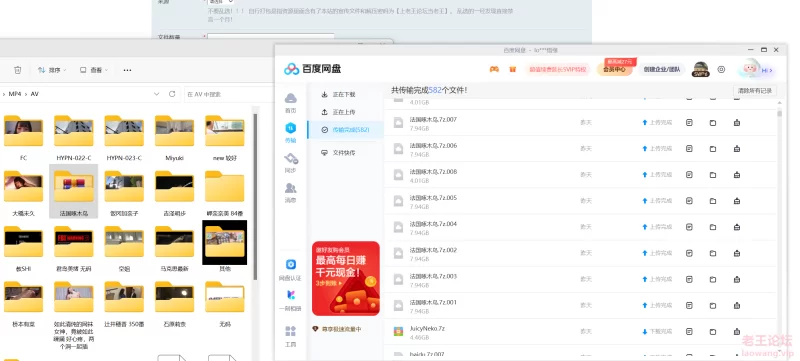Click 下载完成 status on JuicyNeko.7z row
Viewport: 800px width, 361px height.
[657, 331]
